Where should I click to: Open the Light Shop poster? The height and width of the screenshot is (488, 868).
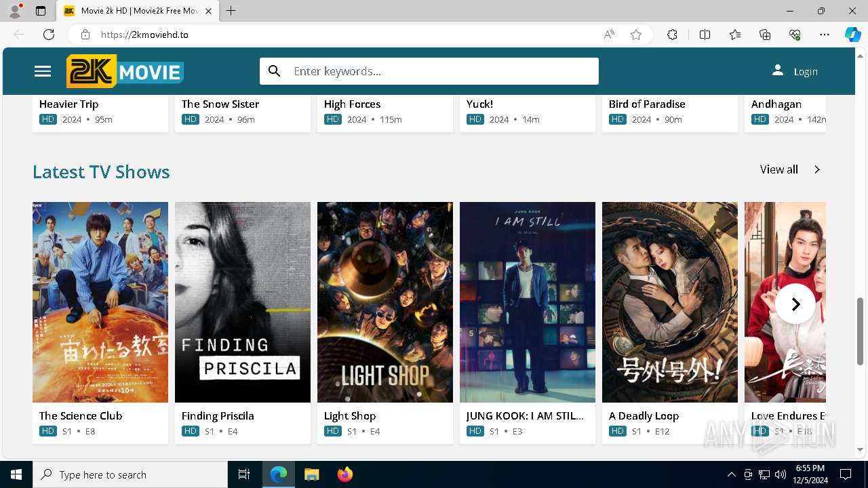[x=385, y=302]
